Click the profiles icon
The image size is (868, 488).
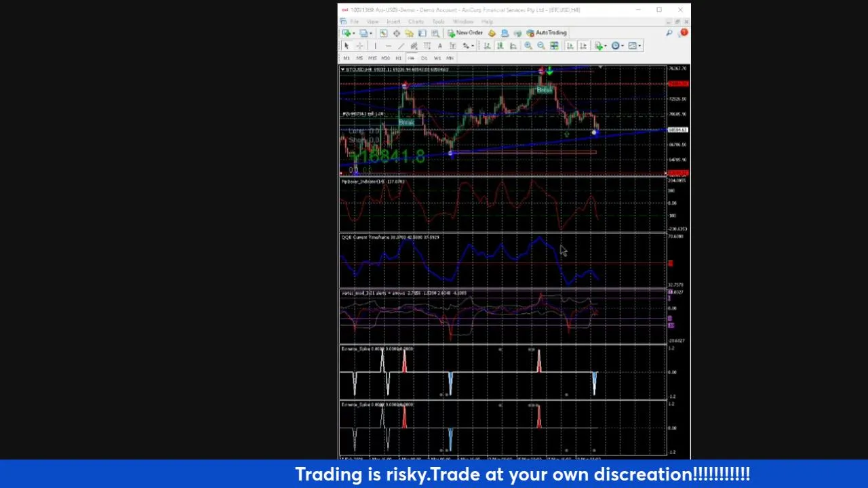click(x=363, y=33)
